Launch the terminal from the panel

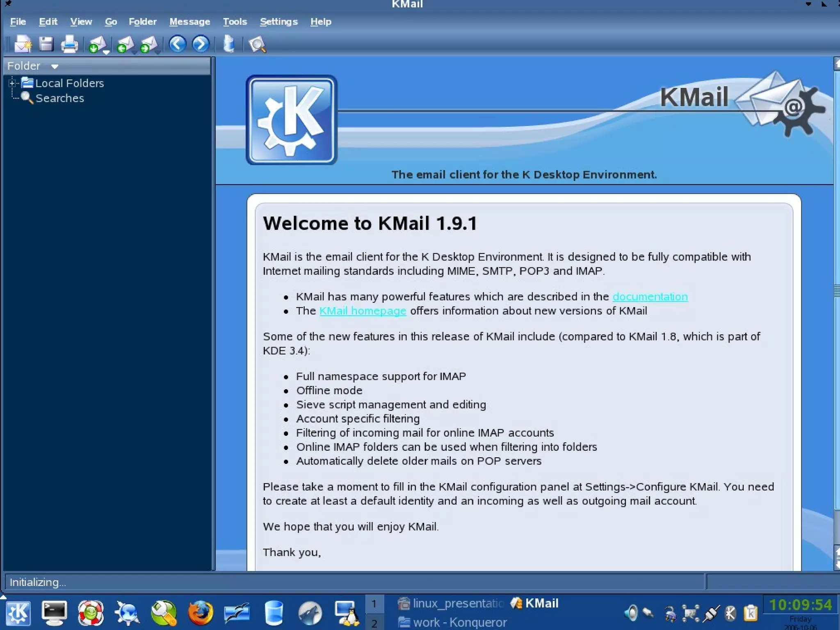click(x=54, y=613)
